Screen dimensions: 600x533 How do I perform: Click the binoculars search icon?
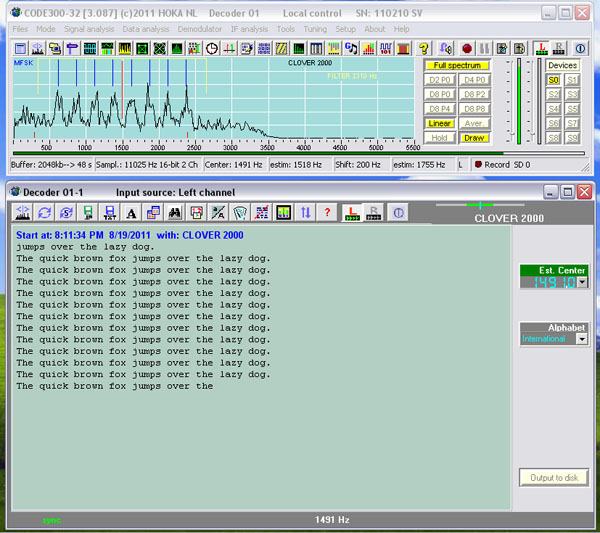pos(174,212)
